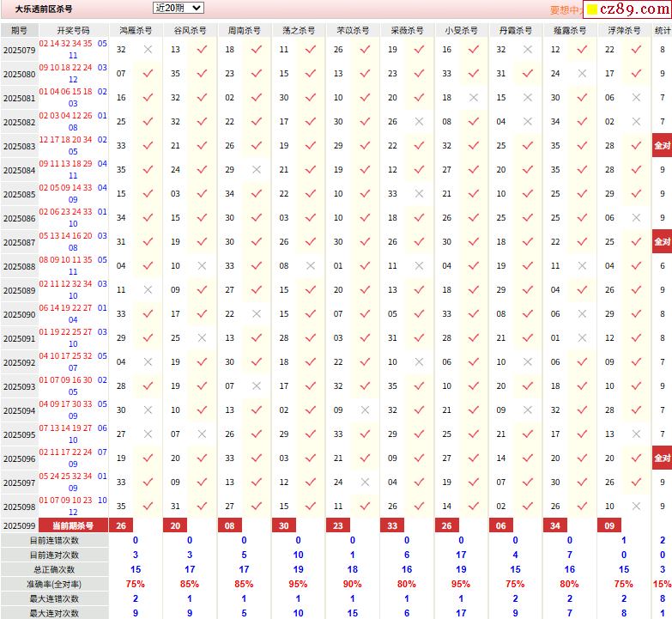Click the cross mark for 2025089 鸿雁杀号
This screenshot has width=672, height=619.
148,290
